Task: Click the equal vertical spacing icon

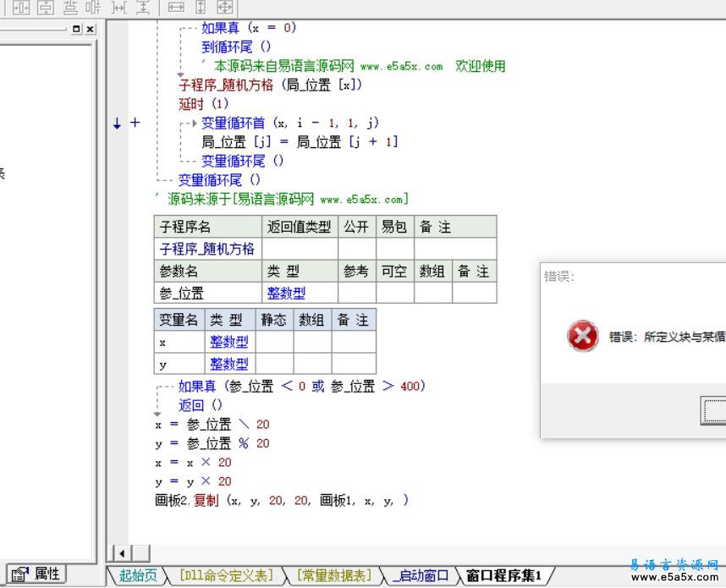Action: tap(143, 7)
